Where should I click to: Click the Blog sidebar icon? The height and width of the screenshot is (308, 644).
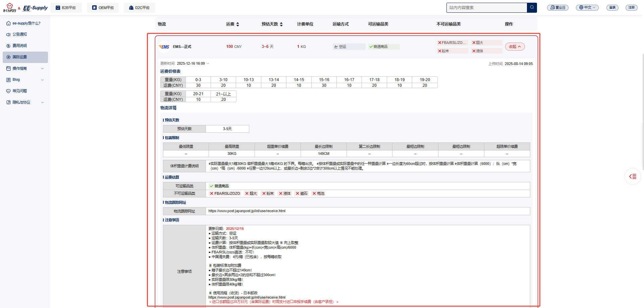(8, 80)
